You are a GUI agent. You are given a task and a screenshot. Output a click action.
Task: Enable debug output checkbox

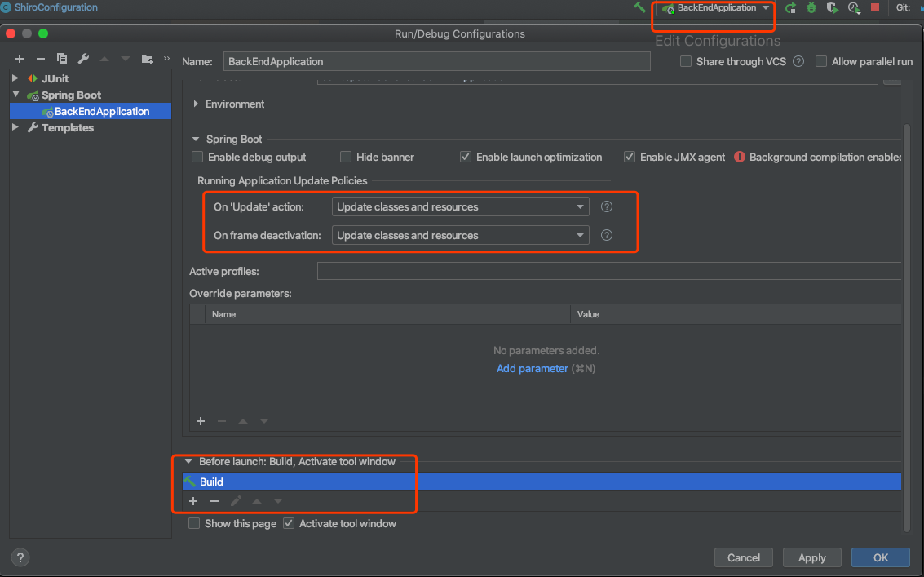(x=197, y=157)
